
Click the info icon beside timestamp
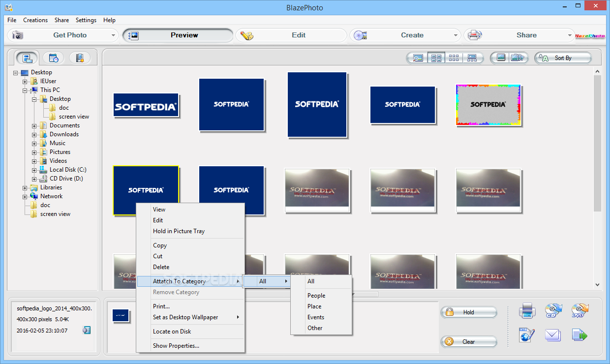[x=87, y=330]
